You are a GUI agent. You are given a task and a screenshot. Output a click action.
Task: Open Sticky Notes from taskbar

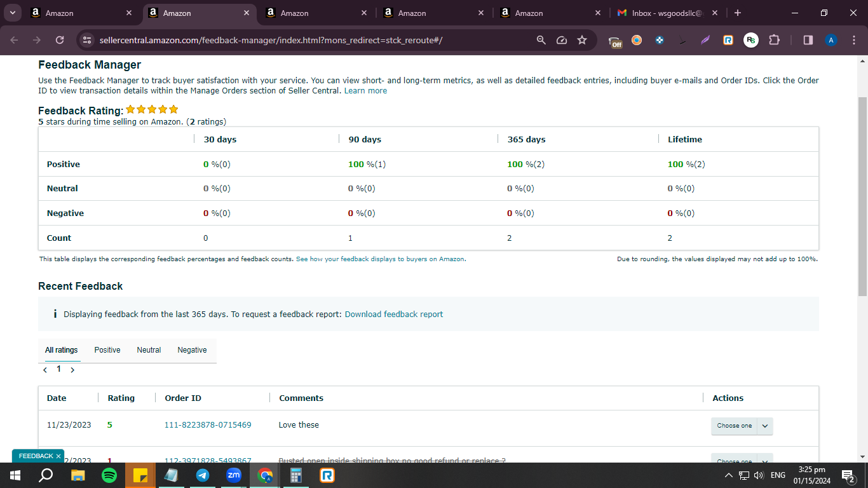[x=140, y=475]
